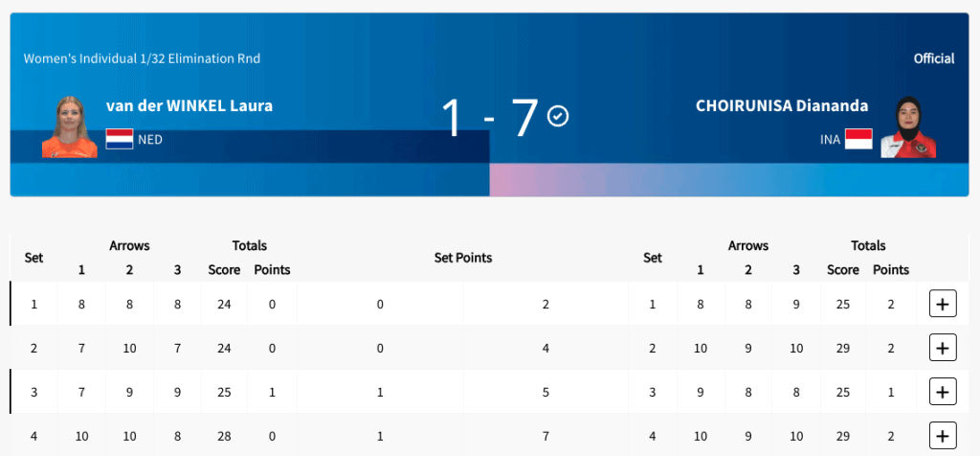This screenshot has width=980, height=456.
Task: Click the Indonesia flag icon
Action: coord(858,139)
